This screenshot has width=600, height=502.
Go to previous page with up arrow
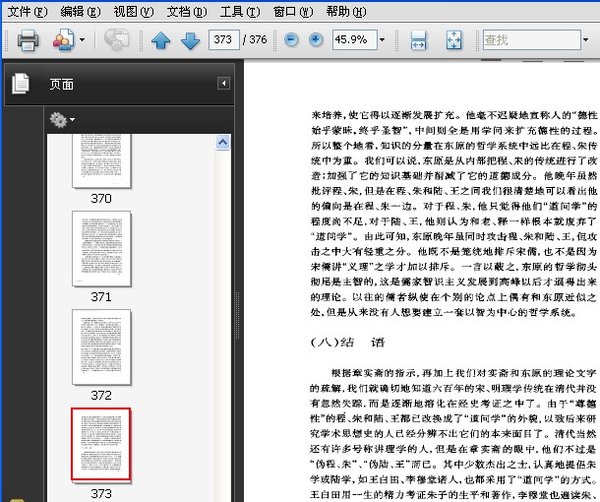coord(161,41)
